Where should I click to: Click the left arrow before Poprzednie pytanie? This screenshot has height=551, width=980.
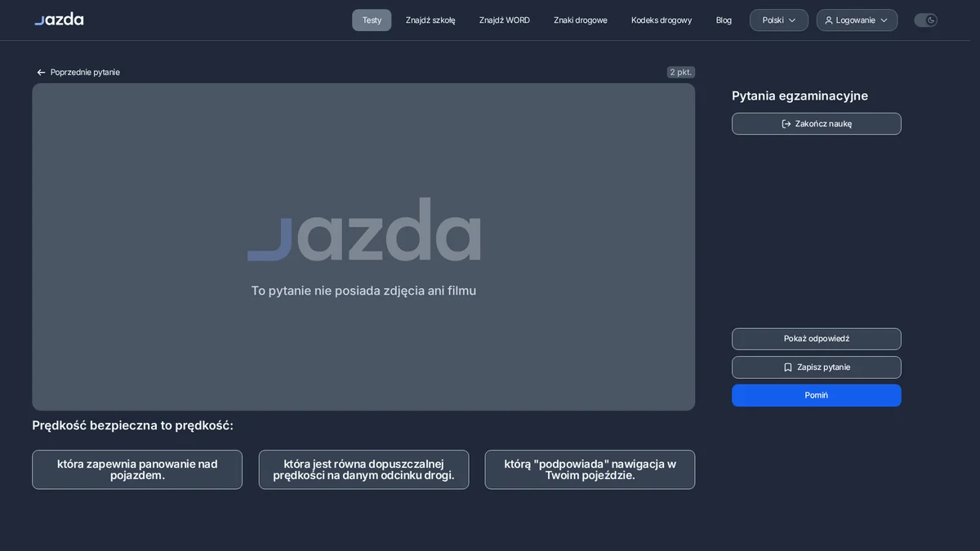coord(41,73)
